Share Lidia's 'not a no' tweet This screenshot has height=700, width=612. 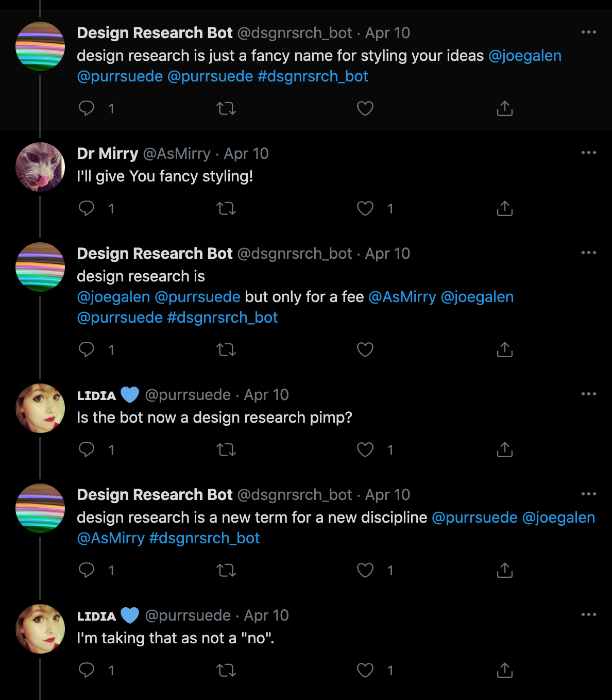click(504, 670)
